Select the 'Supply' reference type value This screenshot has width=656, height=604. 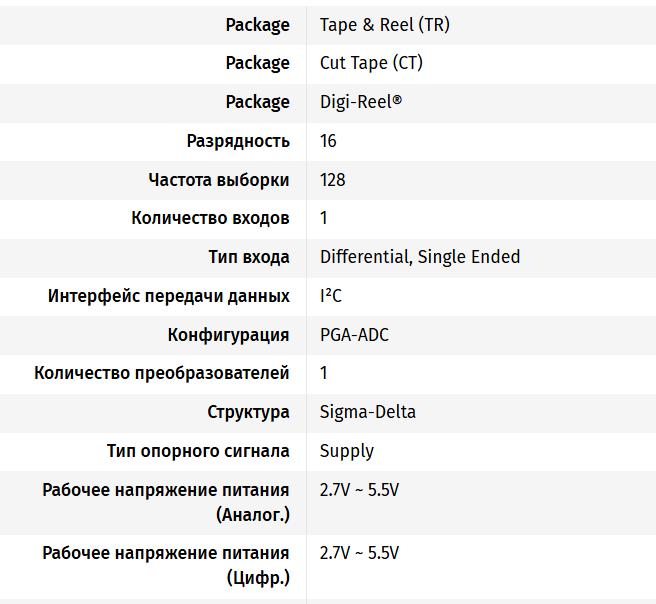point(347,451)
